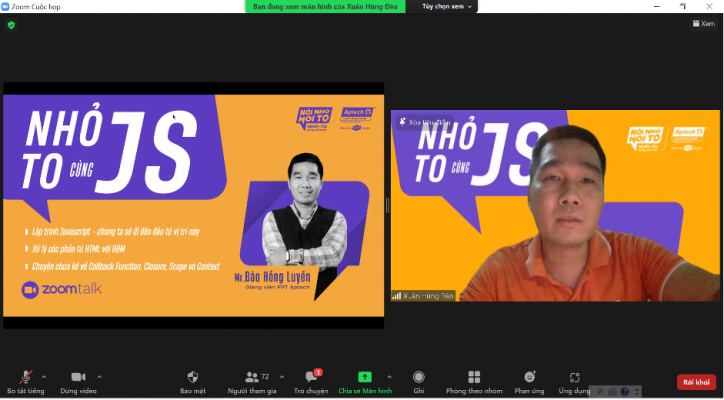Open Trò chuyện chat panel
This screenshot has width=724, height=400.
click(310, 377)
